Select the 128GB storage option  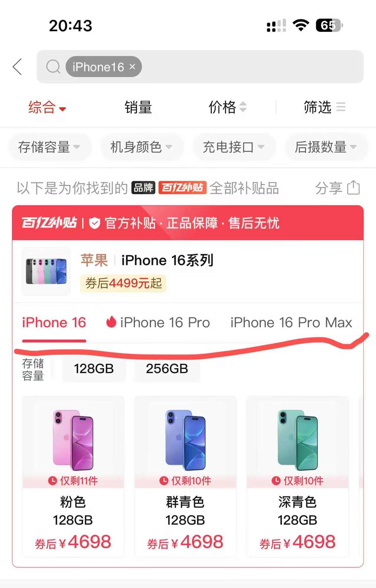pos(94,369)
